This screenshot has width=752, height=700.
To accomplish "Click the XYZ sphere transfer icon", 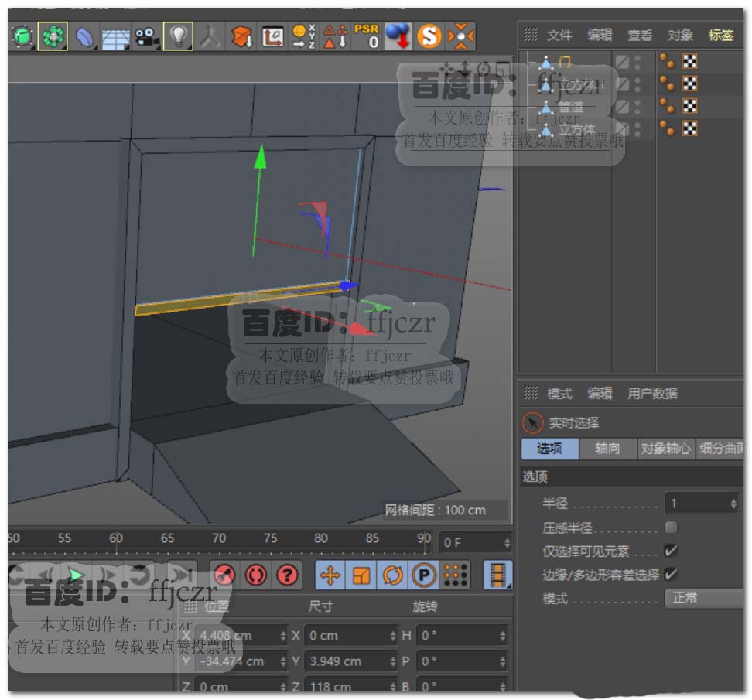I will pos(303,36).
